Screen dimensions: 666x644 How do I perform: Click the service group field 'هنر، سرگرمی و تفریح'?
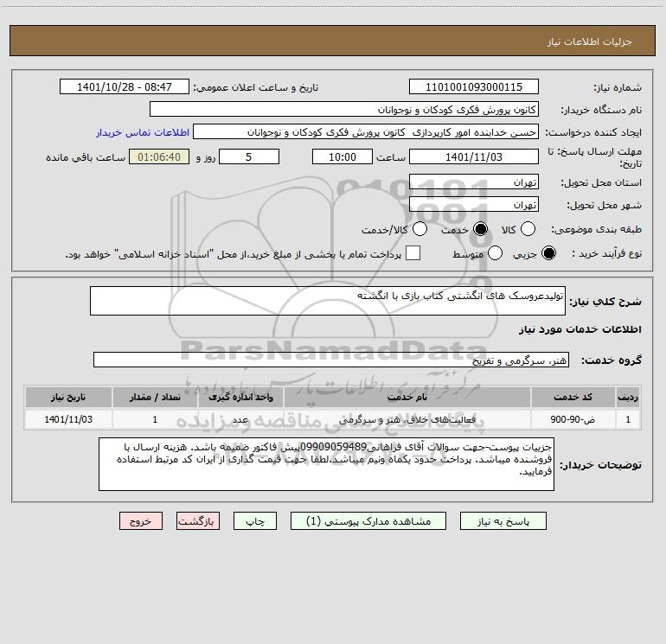(331, 360)
